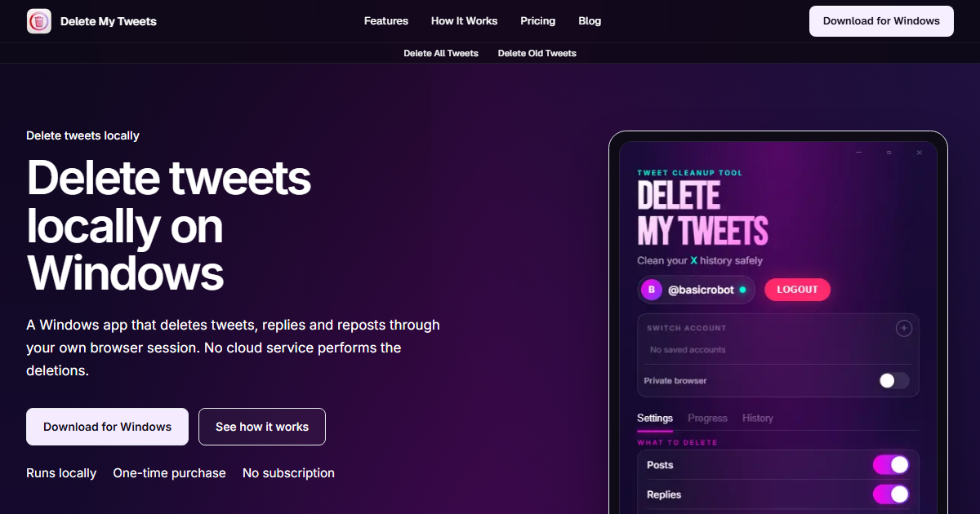Click Download for Windows in the header
The width and height of the screenshot is (980, 514).
click(x=881, y=21)
